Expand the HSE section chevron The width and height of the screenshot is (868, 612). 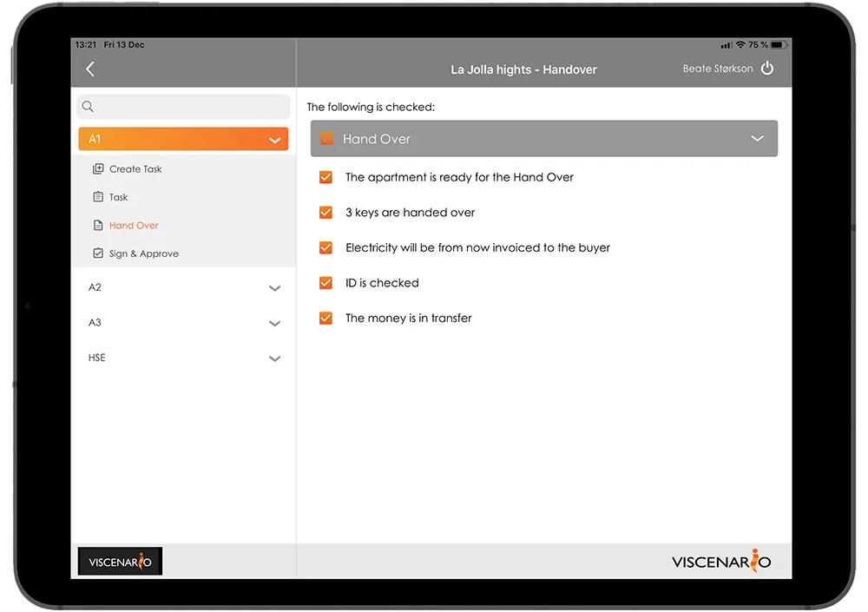pyautogui.click(x=274, y=359)
